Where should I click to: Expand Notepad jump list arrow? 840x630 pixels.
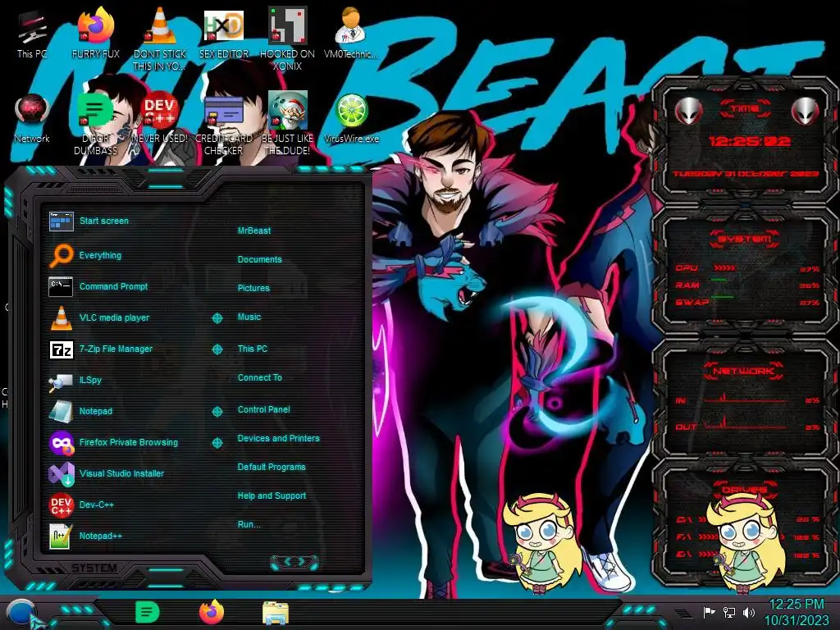click(217, 412)
